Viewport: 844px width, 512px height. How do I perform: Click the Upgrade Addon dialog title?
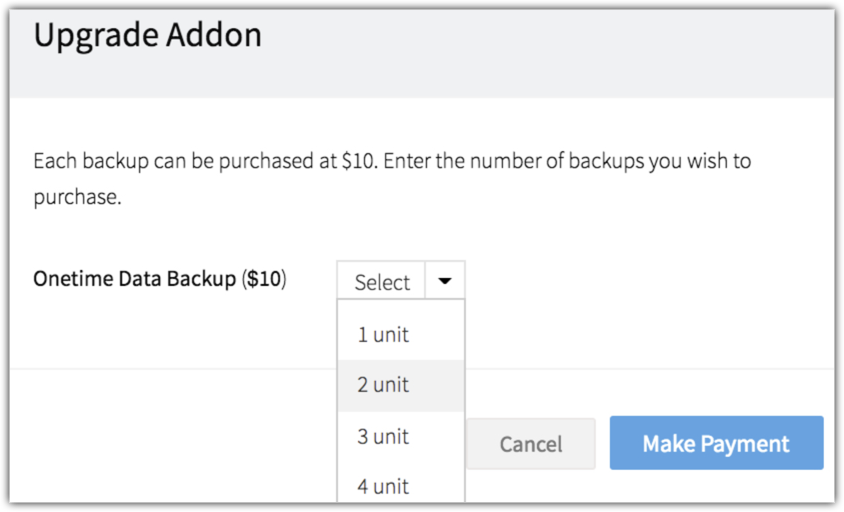click(x=147, y=36)
